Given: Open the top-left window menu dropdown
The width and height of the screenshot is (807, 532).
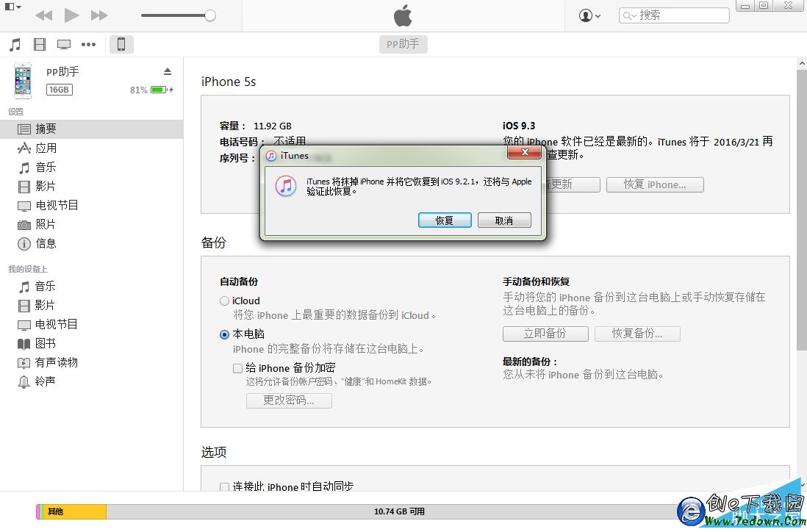Looking at the screenshot, I should click(x=12, y=7).
